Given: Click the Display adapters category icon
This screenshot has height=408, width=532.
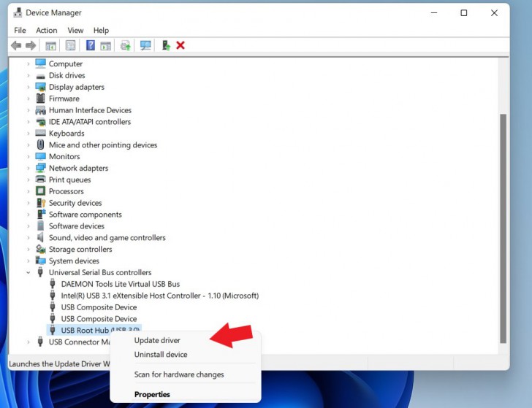Looking at the screenshot, I should (x=41, y=87).
